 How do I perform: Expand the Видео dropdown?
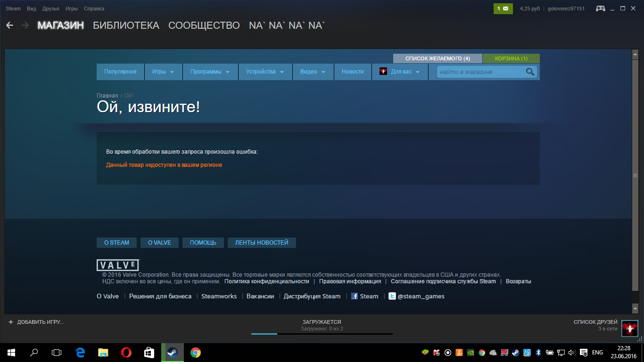313,72
